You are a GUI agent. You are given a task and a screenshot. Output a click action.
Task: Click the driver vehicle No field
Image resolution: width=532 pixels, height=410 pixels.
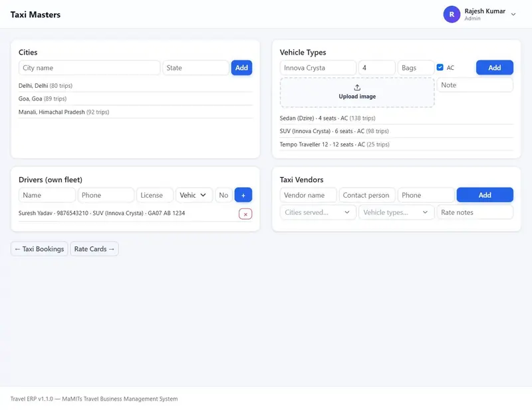pos(224,195)
